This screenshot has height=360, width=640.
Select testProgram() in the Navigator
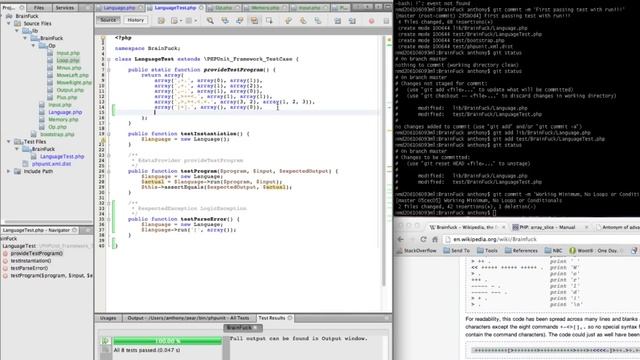pyautogui.click(x=51, y=276)
